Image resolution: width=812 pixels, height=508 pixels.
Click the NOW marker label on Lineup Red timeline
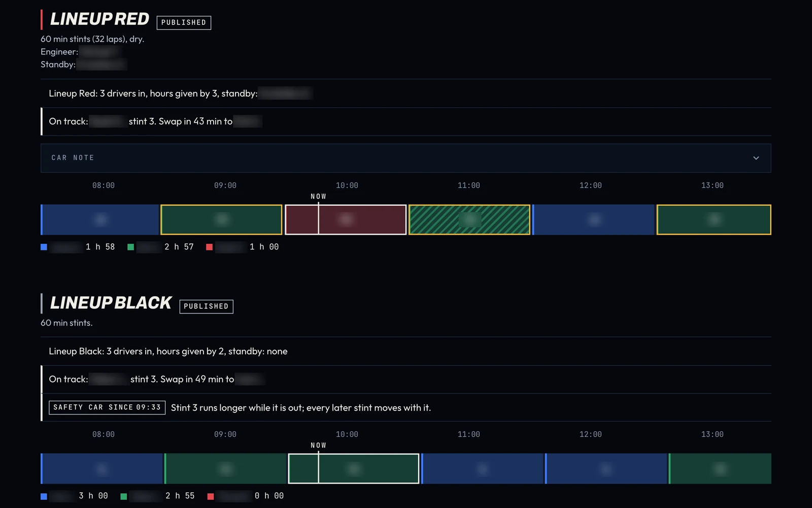point(318,197)
